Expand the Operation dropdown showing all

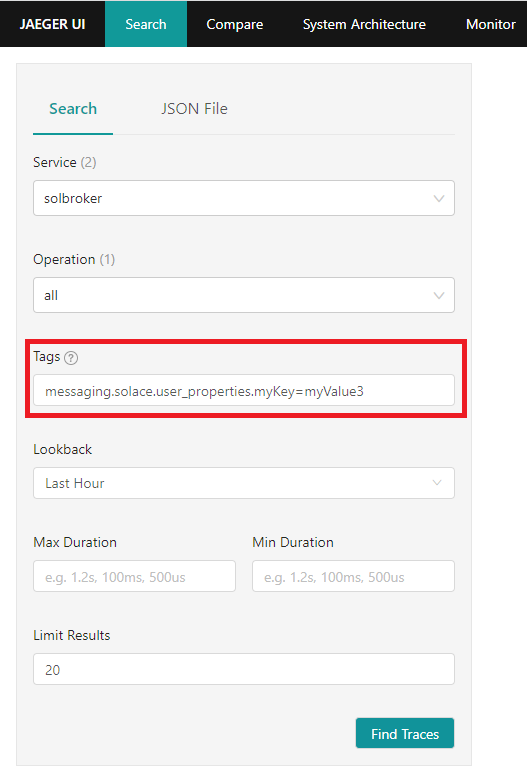point(244,295)
